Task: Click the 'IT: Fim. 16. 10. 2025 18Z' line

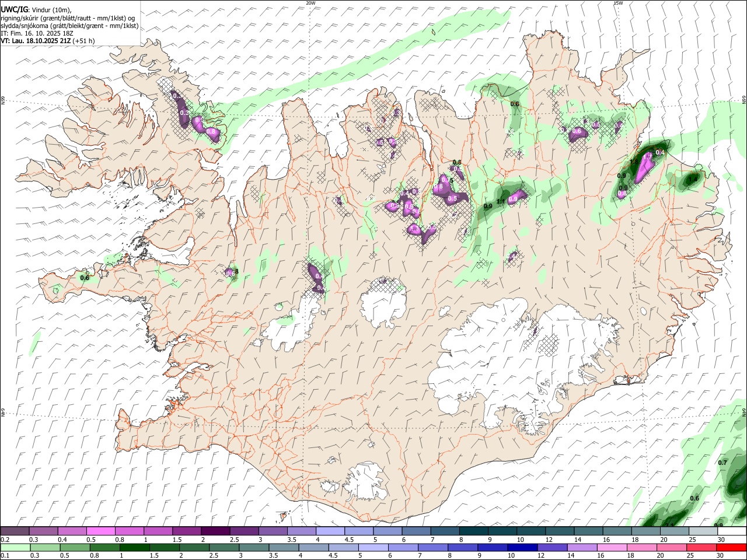Action: 37,33
